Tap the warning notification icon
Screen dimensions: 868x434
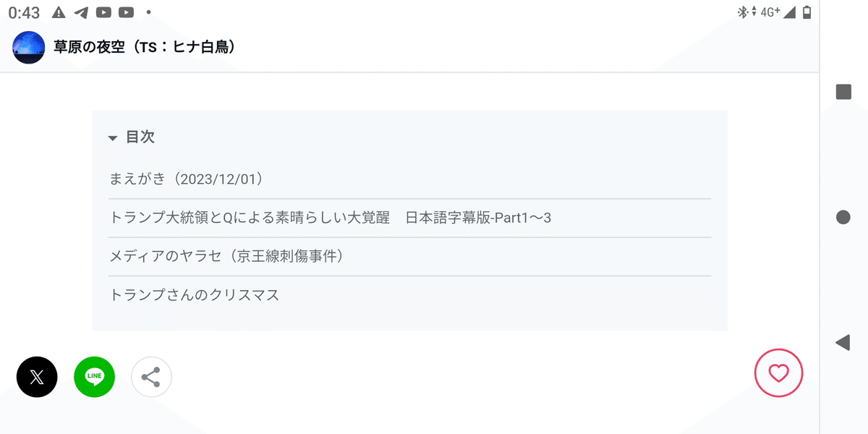click(59, 12)
